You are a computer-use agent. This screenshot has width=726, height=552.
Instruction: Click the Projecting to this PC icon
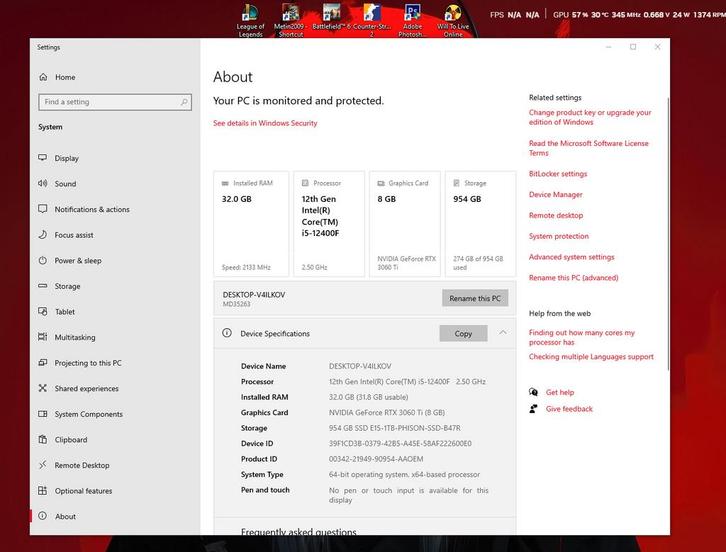point(43,363)
